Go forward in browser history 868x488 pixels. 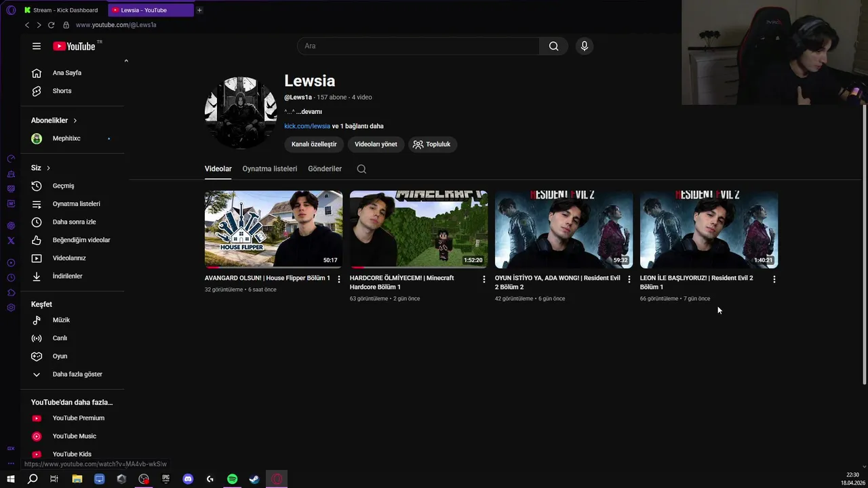click(39, 25)
